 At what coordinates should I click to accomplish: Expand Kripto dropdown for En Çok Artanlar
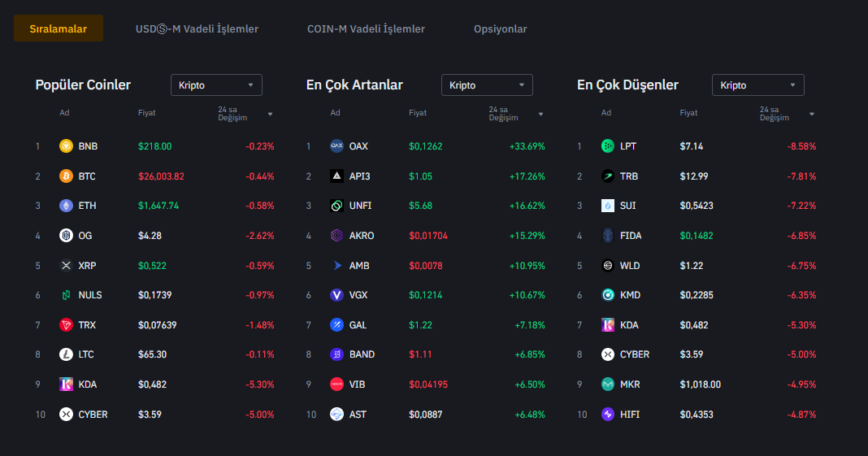click(x=487, y=85)
